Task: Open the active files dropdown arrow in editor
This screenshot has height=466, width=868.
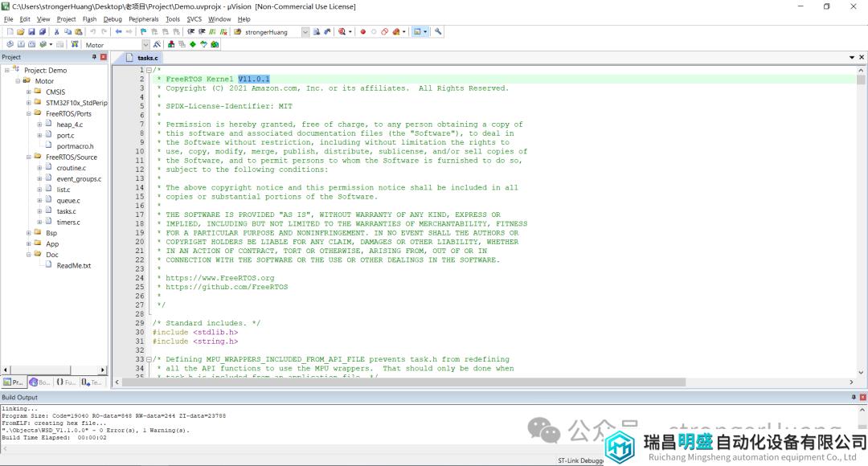Action: point(852,58)
